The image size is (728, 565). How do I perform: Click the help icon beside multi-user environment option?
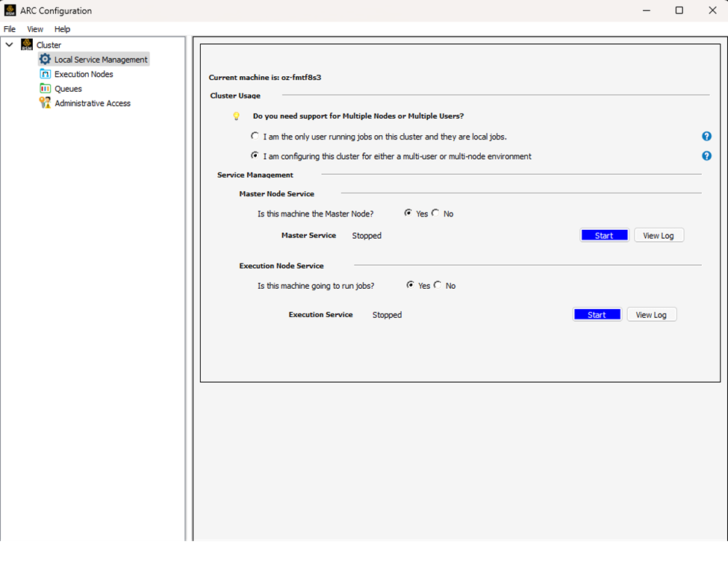[706, 155]
